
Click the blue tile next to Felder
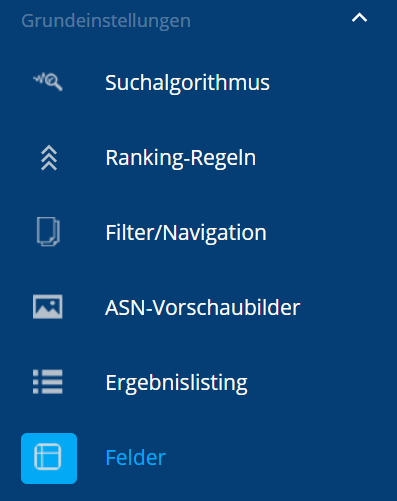(49, 458)
